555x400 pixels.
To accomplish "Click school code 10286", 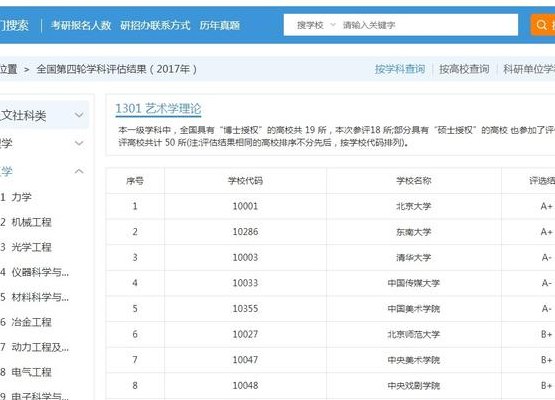I will [x=245, y=232].
